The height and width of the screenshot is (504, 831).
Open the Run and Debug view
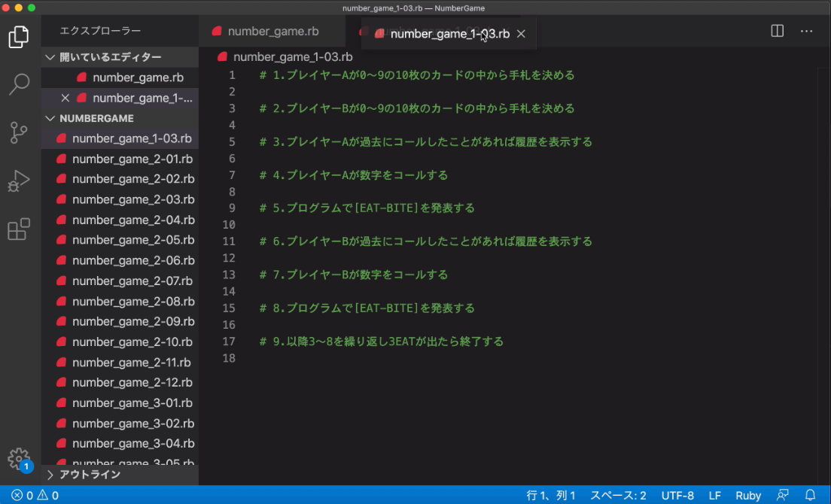coord(19,181)
